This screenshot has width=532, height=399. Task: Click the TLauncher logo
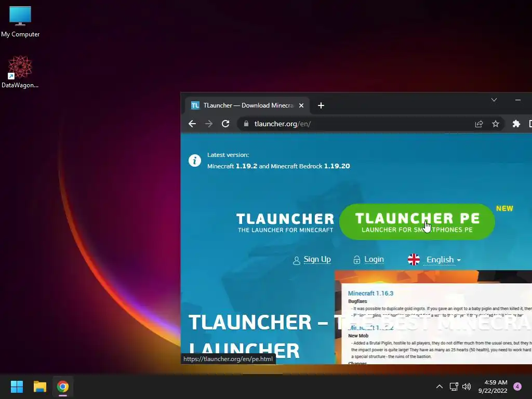pos(285,222)
